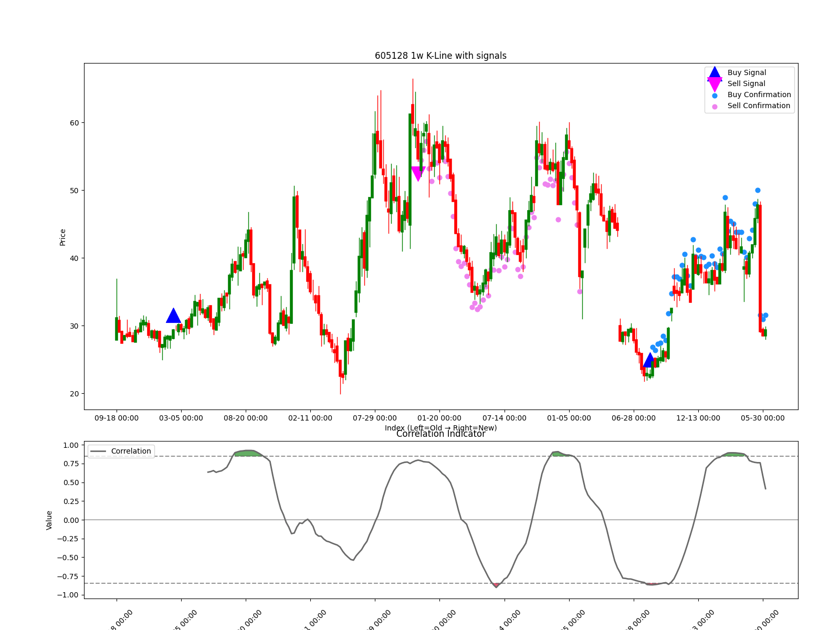The height and width of the screenshot is (630, 840).
Task: Click the correlation tick label −0.75
Action: pos(68,576)
